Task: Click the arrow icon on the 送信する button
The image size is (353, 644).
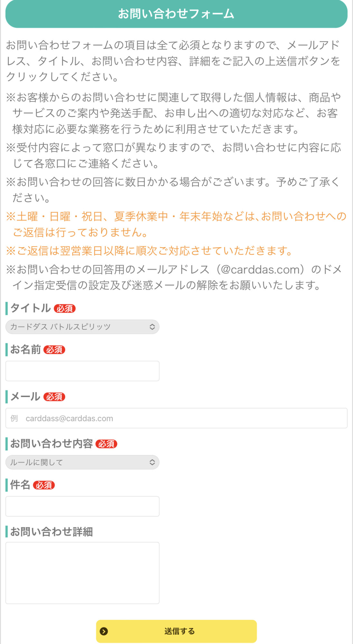Action: [x=104, y=631]
